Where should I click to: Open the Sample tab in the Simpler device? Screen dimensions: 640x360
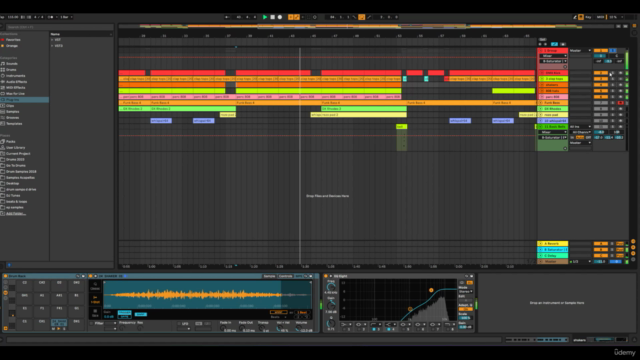point(269,276)
